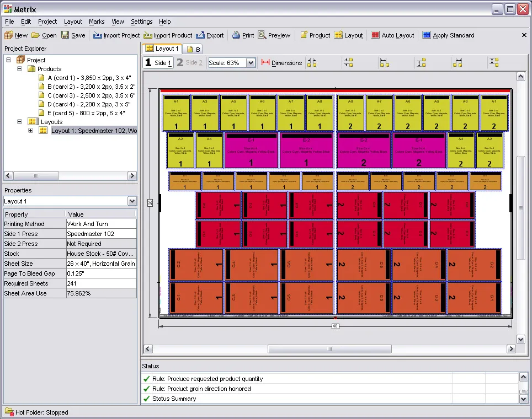Click the Product toolbar icon
The height and width of the screenshot is (419, 532).
pos(304,35)
